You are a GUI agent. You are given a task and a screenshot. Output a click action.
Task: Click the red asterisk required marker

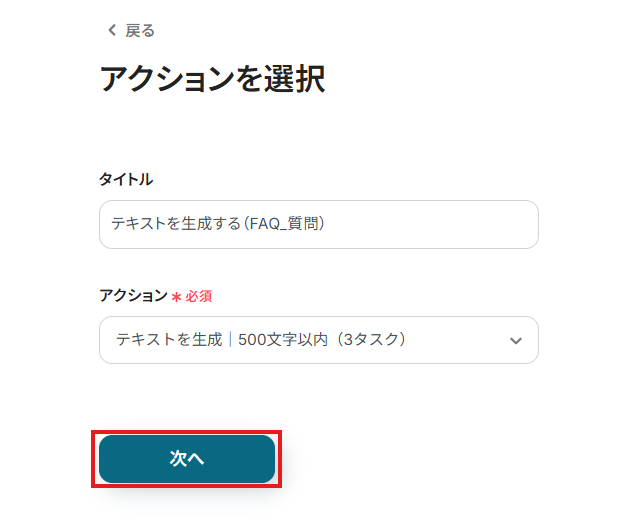click(x=176, y=297)
